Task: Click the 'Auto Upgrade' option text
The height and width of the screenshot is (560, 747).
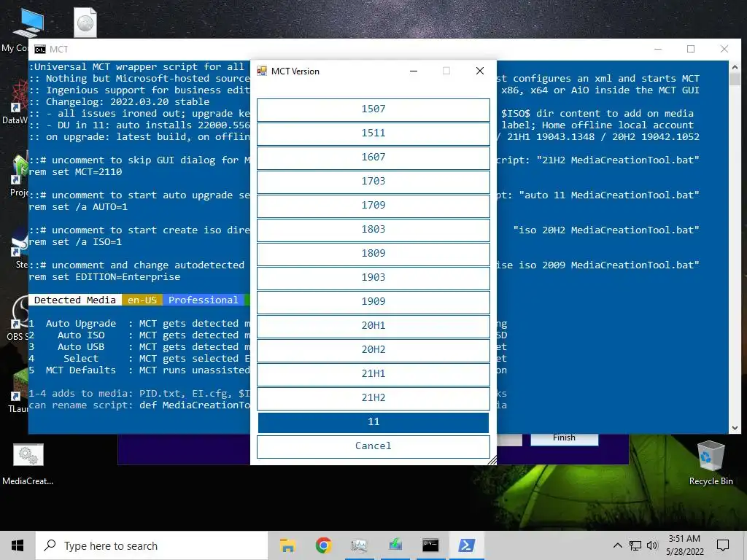Action: point(80,323)
